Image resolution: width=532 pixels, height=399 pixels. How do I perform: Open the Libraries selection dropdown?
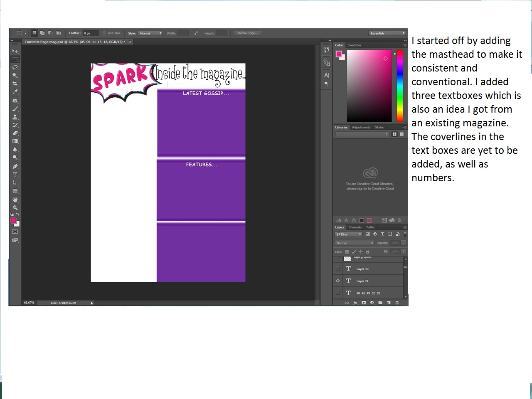pyautogui.click(x=362, y=134)
